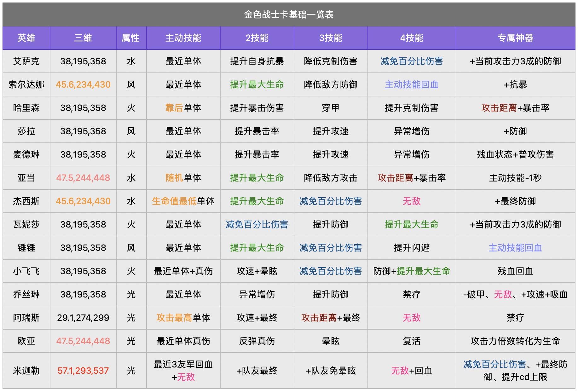Click the "英雄" column header
Screen dimensions: 578x392
pyautogui.click(x=26, y=38)
